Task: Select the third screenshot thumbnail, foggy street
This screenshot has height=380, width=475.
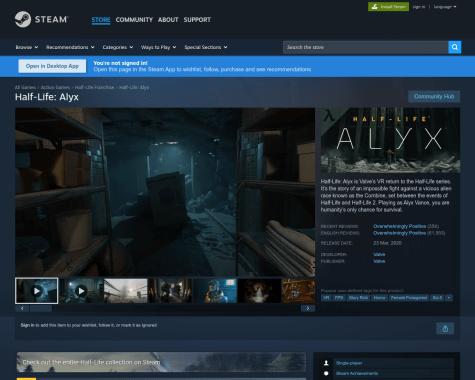Action: (126, 291)
